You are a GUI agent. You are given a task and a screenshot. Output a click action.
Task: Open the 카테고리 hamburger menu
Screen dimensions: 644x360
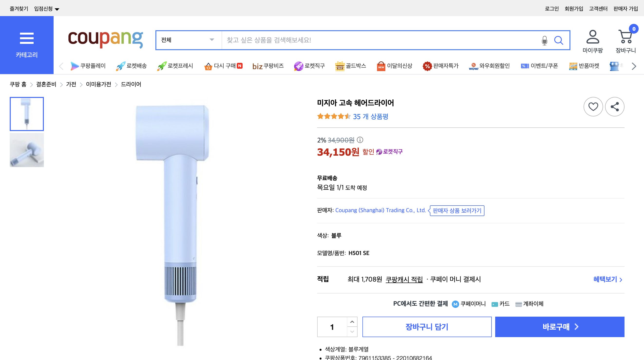click(x=26, y=38)
